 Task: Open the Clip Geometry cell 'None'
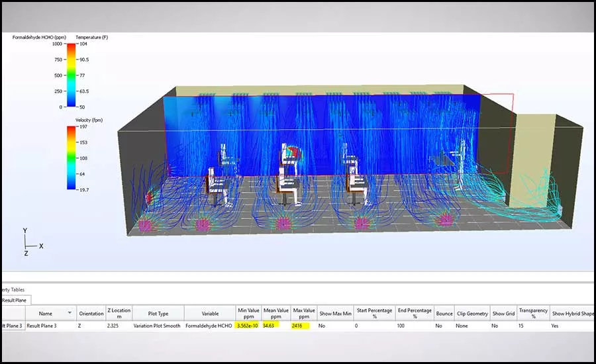(472, 326)
